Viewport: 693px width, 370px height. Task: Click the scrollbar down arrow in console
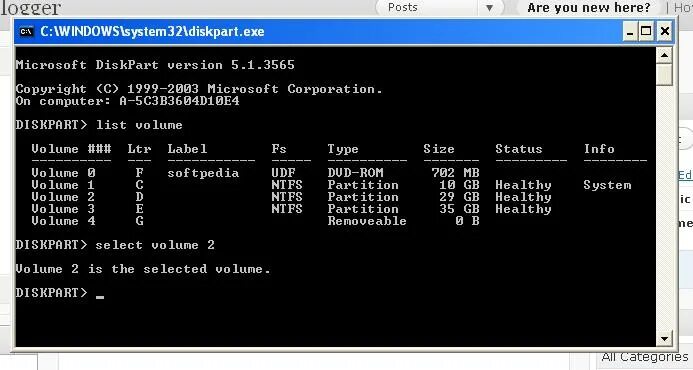664,339
